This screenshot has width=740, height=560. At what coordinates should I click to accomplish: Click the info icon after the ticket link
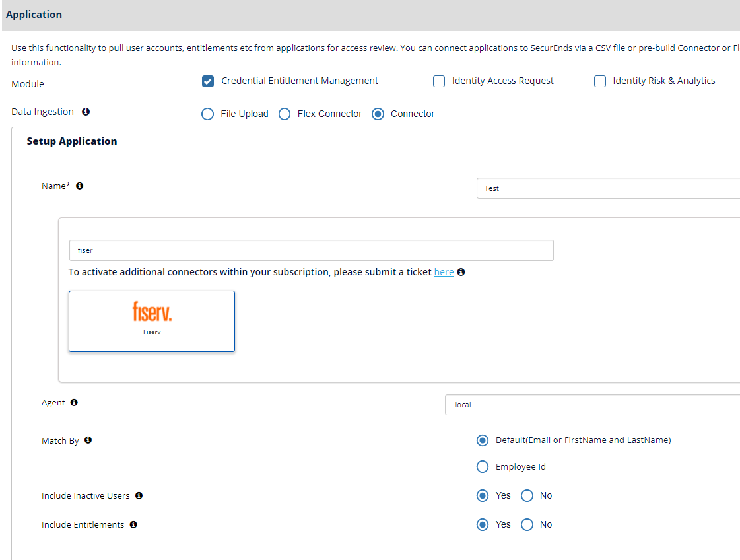[461, 272]
